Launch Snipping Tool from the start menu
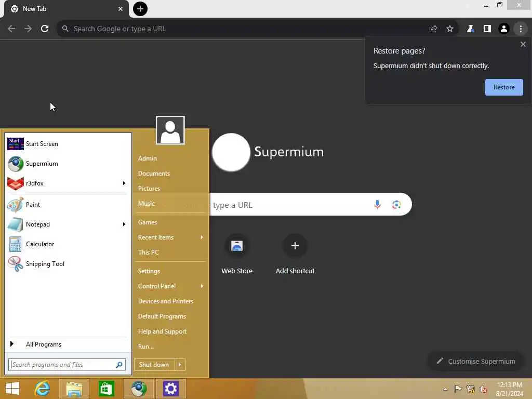The width and height of the screenshot is (532, 399). 68,263
